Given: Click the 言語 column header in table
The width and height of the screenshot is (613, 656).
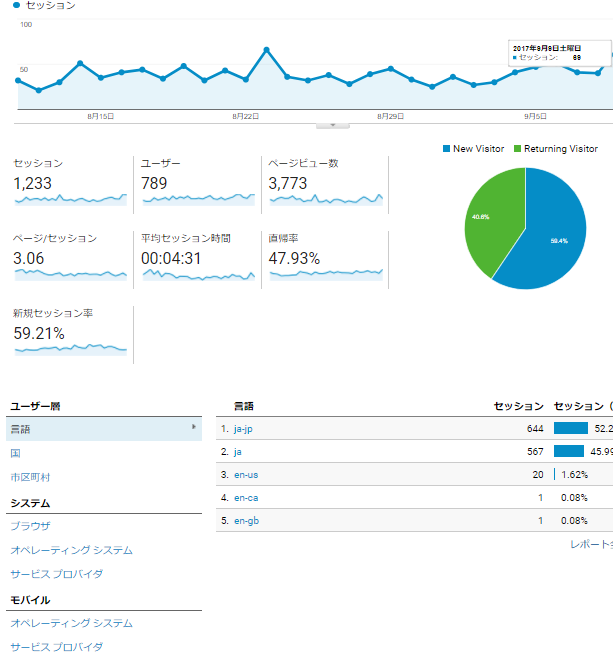Looking at the screenshot, I should [244, 406].
